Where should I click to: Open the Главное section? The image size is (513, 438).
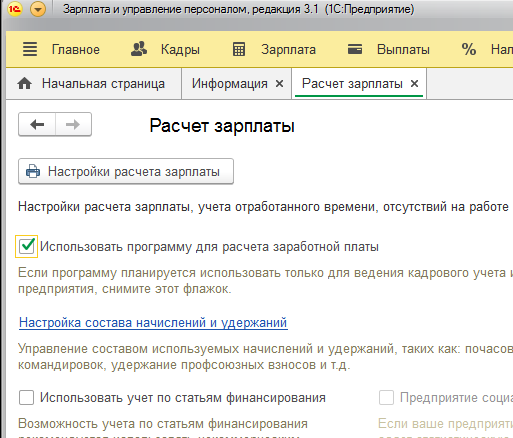[76, 49]
